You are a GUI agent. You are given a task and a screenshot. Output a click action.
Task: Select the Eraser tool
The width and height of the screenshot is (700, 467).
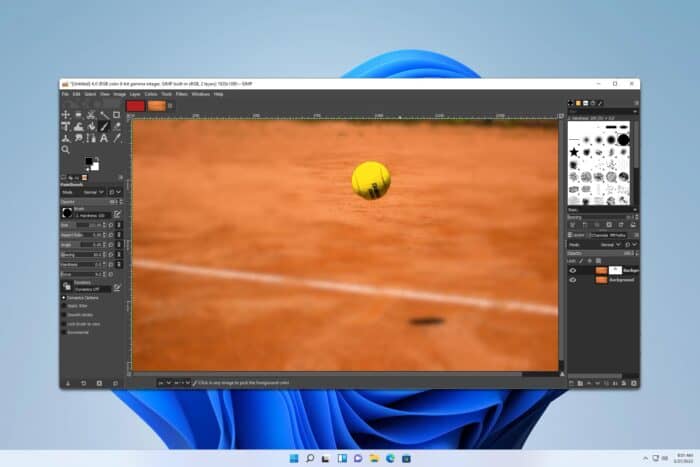(x=117, y=127)
